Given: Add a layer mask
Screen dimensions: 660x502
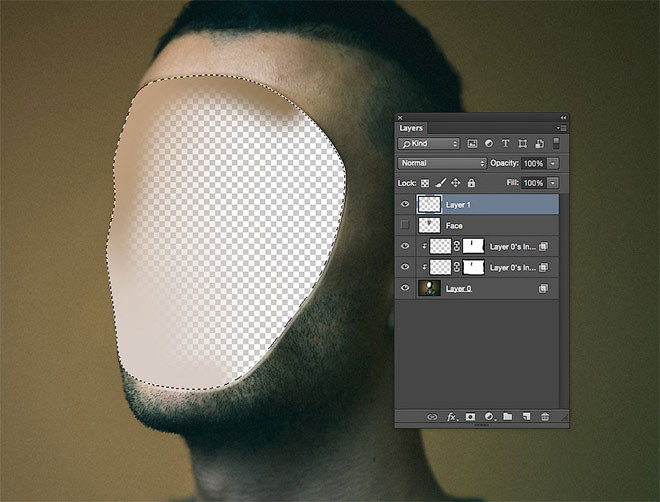Looking at the screenshot, I should pos(470,417).
